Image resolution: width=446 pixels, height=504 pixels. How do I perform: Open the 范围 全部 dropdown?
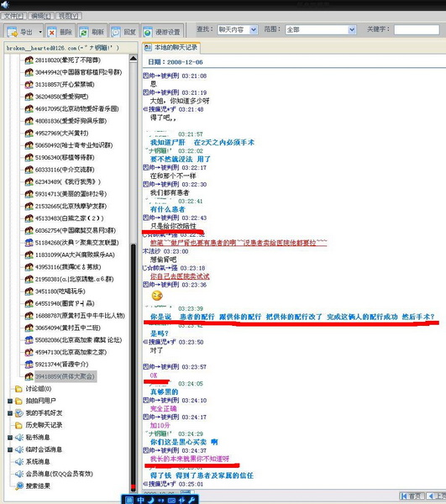click(x=320, y=29)
